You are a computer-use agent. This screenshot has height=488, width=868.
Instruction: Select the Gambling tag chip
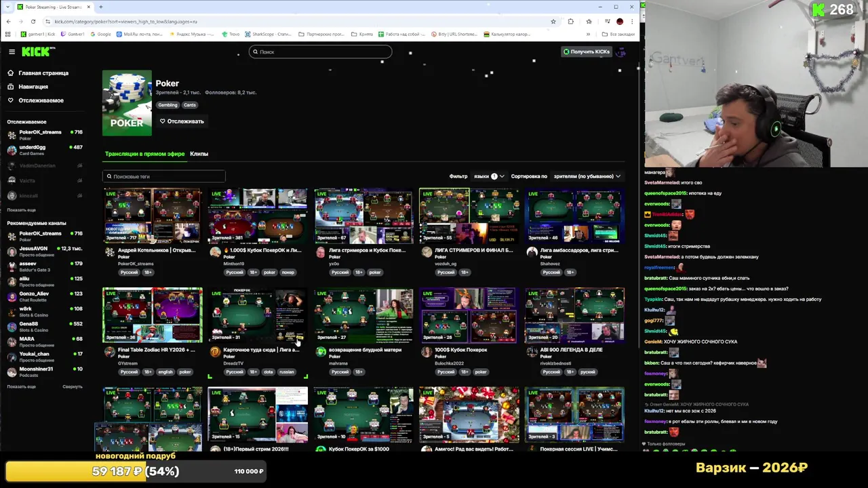(167, 105)
